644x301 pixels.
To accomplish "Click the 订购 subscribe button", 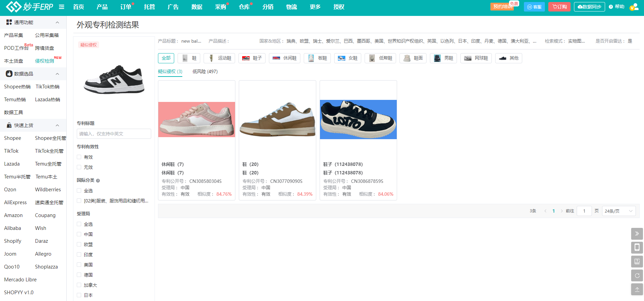I will click(x=559, y=7).
